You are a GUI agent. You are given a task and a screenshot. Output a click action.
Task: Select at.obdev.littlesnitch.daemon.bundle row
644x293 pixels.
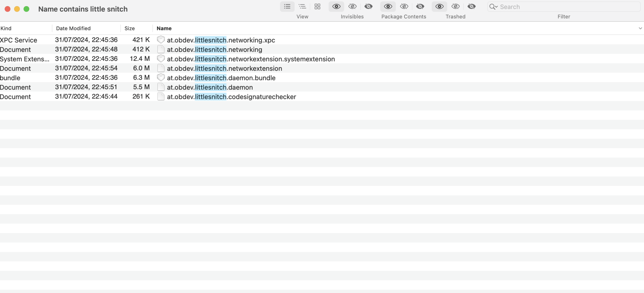[322, 78]
